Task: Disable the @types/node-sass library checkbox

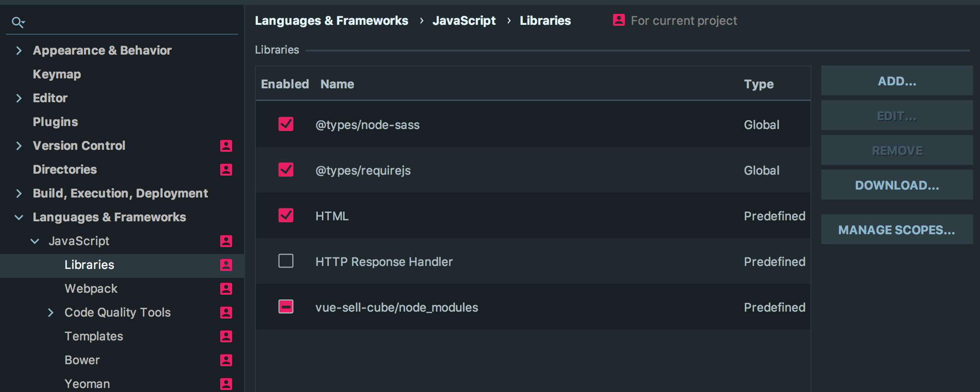Action: click(286, 124)
